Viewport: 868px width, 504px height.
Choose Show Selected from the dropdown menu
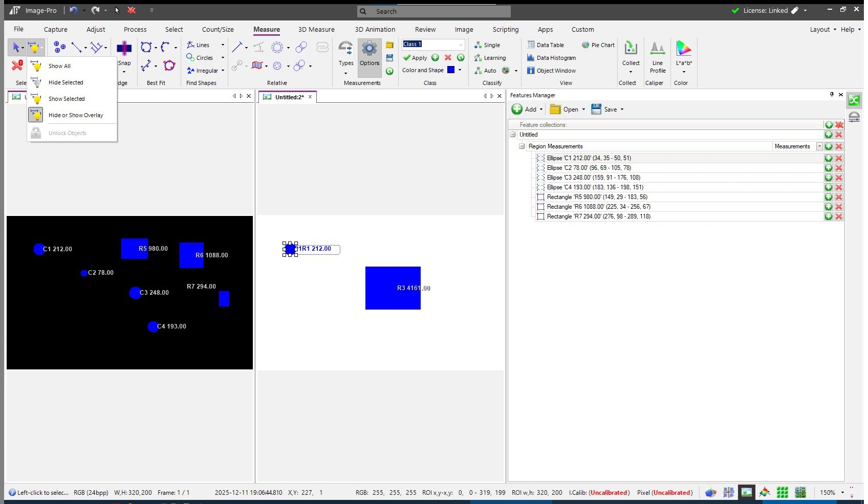pyautogui.click(x=72, y=99)
